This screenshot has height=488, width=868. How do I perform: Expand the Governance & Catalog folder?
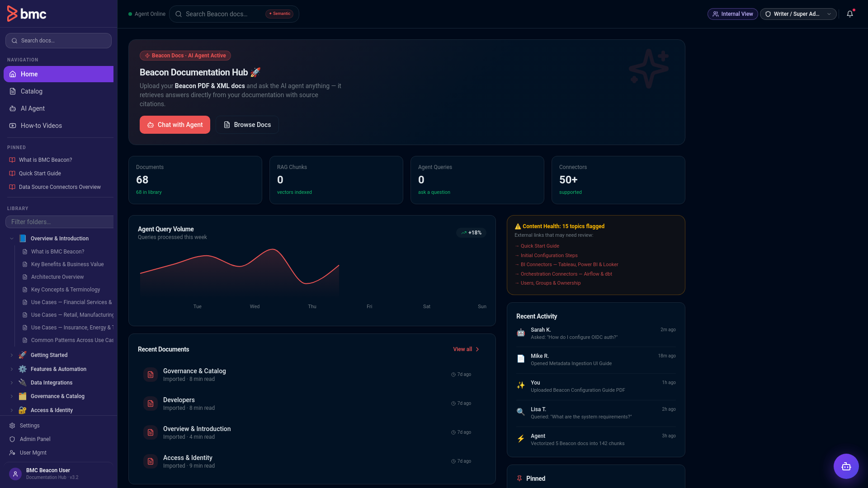[x=12, y=396]
